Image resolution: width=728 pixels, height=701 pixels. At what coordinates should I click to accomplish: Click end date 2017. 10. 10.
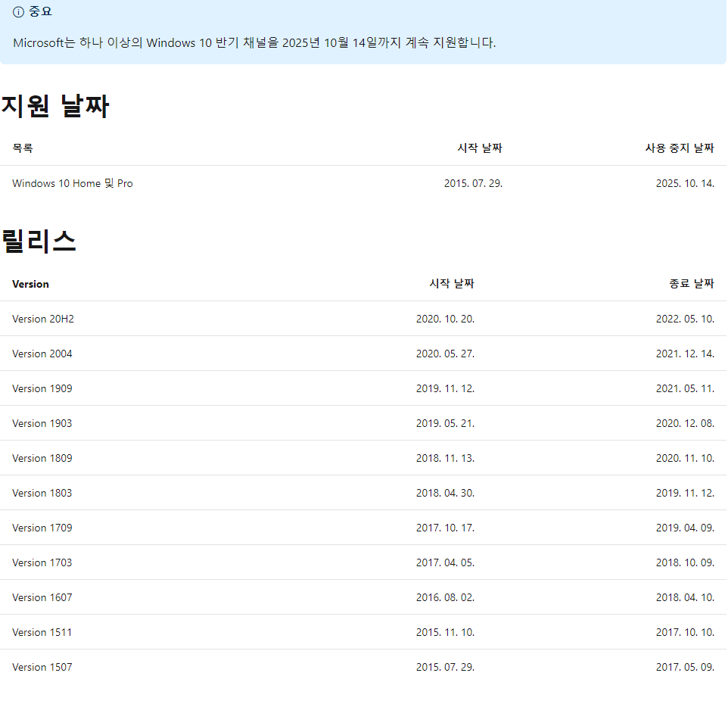pos(685,633)
